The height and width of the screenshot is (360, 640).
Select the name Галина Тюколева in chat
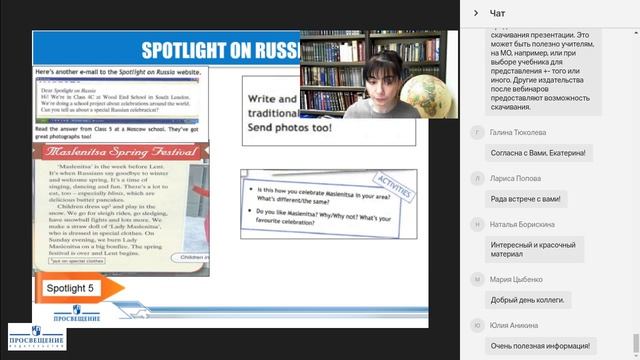click(518, 132)
